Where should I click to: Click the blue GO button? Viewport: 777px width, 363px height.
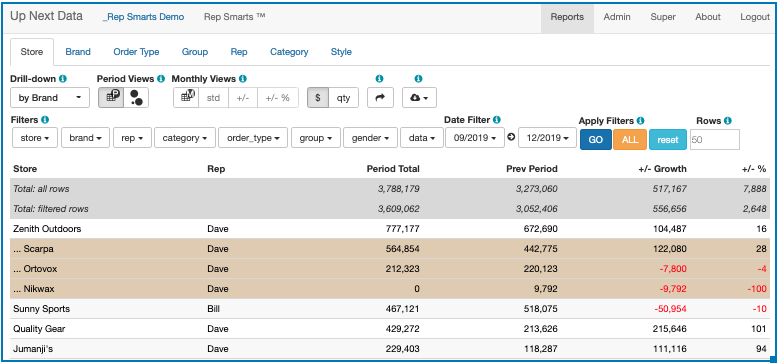[596, 140]
